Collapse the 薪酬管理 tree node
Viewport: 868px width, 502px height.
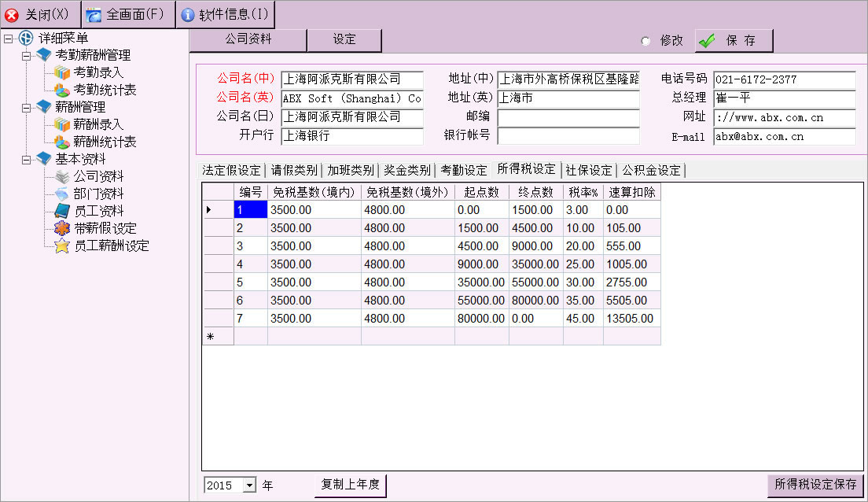tap(27, 108)
